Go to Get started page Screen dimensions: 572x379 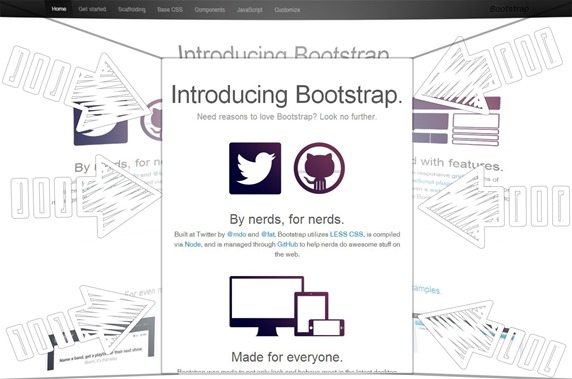92,9
